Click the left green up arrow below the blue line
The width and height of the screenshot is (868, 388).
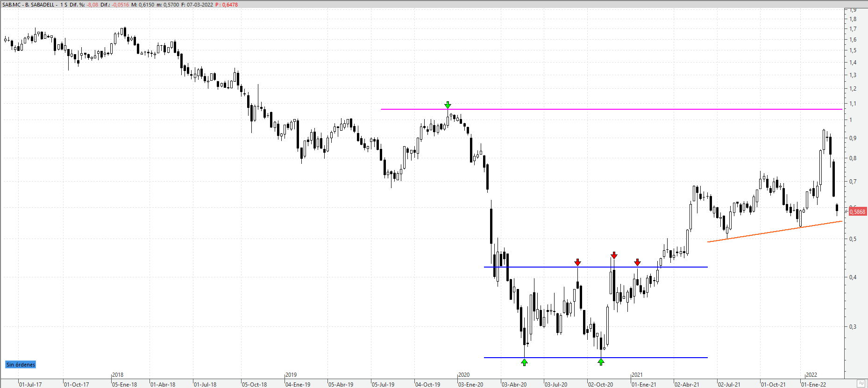tap(525, 362)
